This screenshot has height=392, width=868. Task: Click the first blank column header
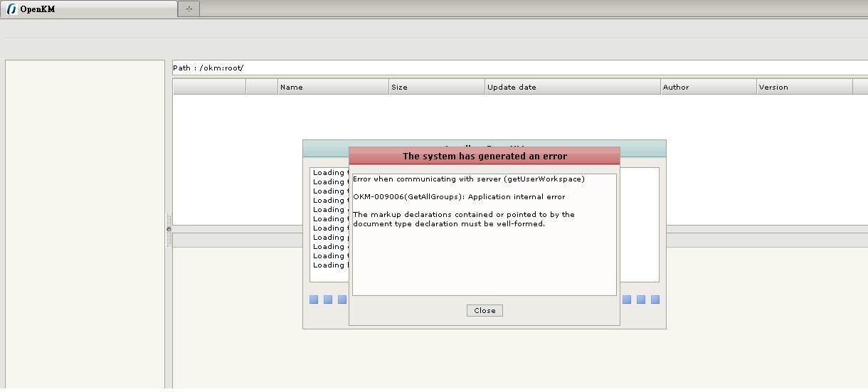209,87
